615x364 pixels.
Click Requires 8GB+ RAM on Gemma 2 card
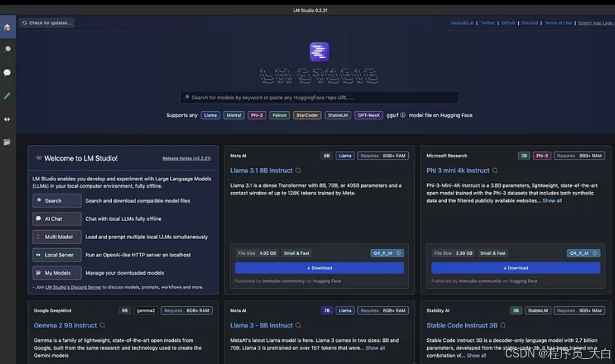tap(186, 310)
